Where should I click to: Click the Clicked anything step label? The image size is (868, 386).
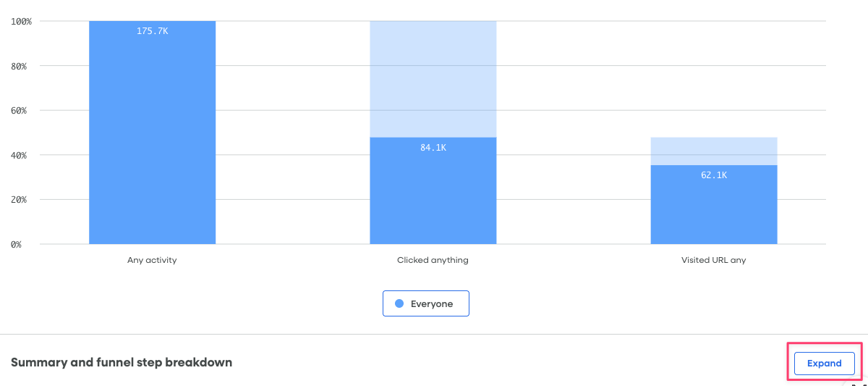click(433, 260)
